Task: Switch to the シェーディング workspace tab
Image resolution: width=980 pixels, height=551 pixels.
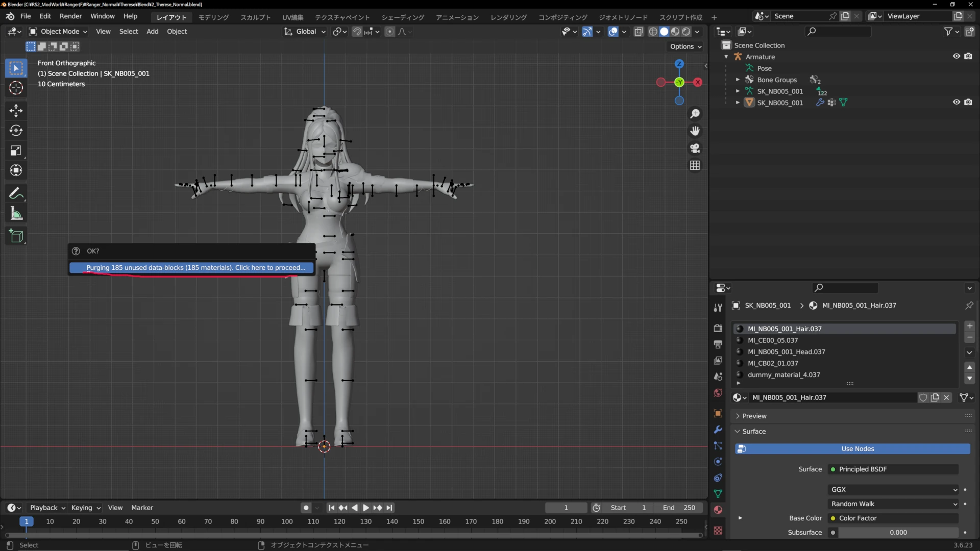Action: (x=403, y=17)
